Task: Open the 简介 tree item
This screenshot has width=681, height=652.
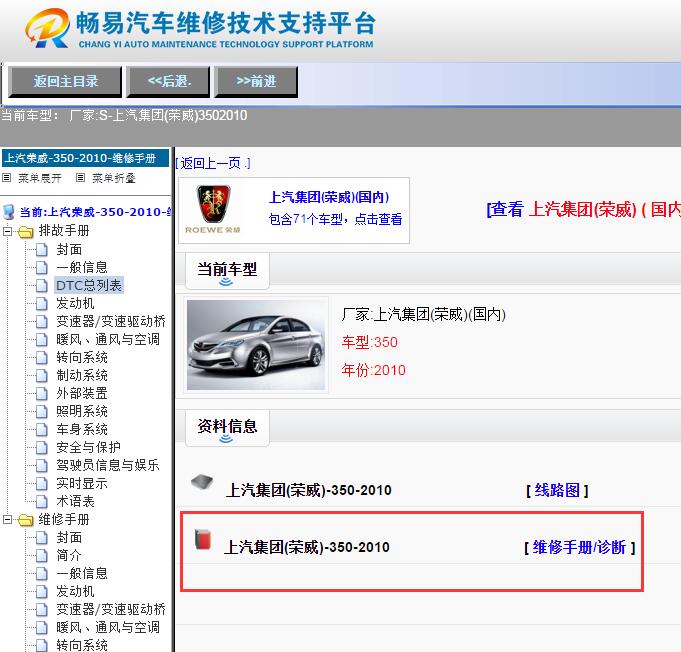Action: [69, 555]
